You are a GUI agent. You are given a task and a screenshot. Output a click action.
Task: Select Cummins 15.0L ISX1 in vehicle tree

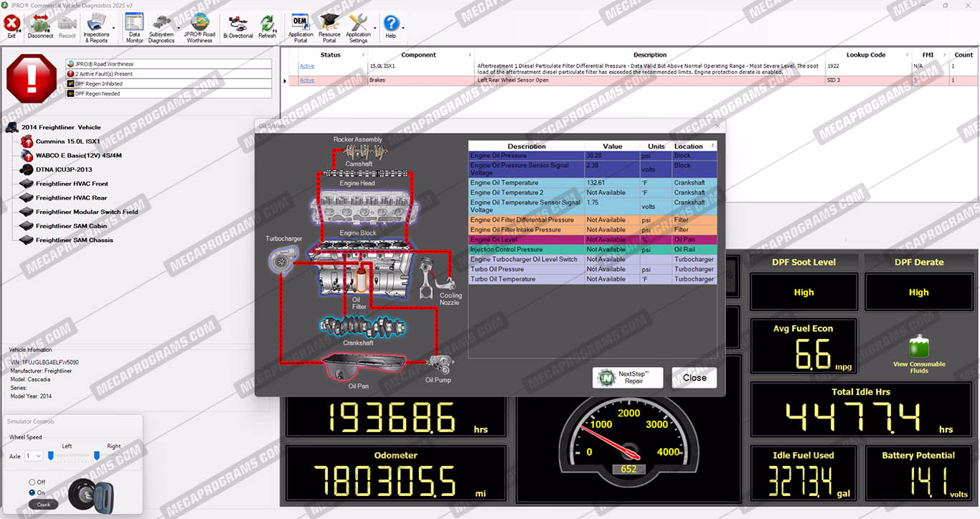(x=67, y=141)
